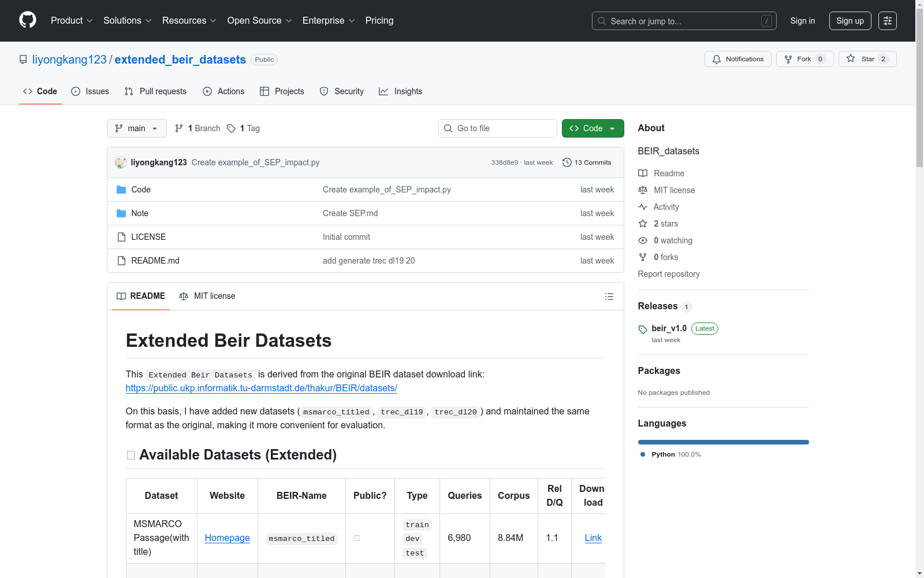The height and width of the screenshot is (578, 924).
Task: Open the Pricing page
Action: coord(379,21)
